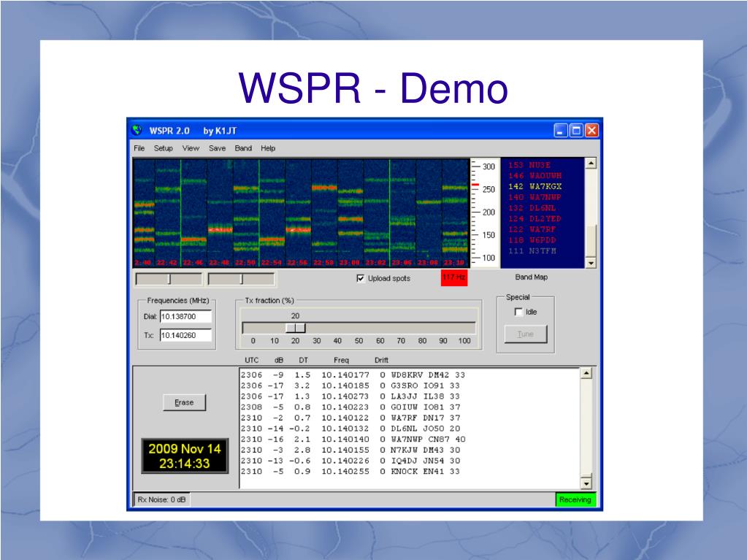Enable the Idle checkbox

[x=518, y=312]
